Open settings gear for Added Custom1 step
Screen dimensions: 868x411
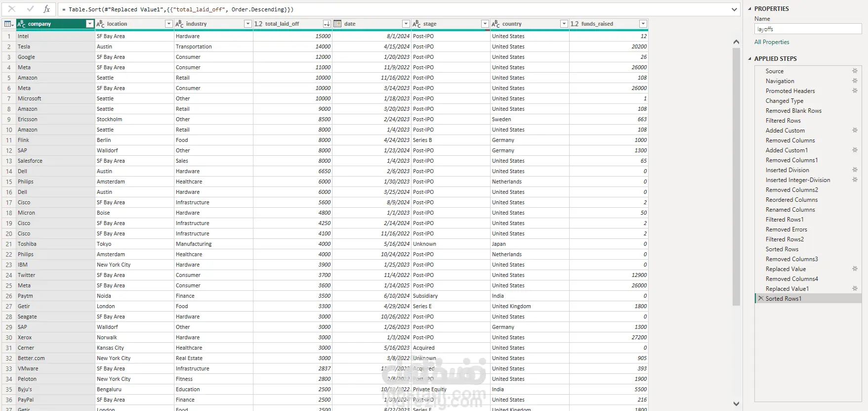[x=855, y=150]
